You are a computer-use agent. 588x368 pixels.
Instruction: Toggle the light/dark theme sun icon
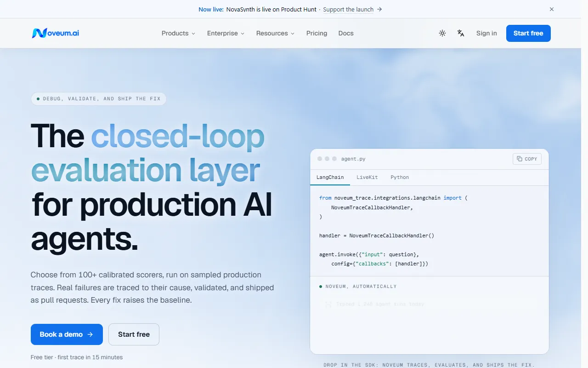pyautogui.click(x=442, y=33)
